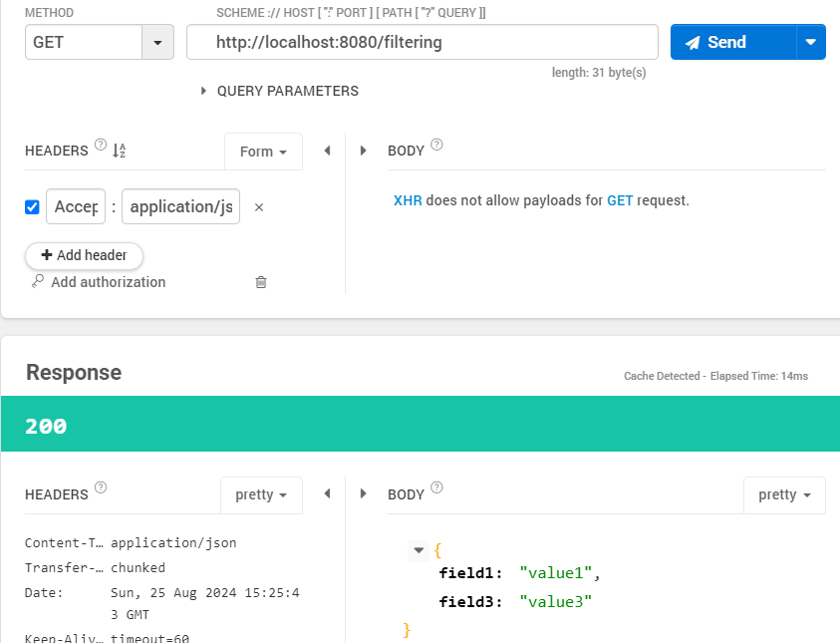Viewport: 840px width, 643px height.
Task: Open the GET method dropdown
Action: (157, 42)
